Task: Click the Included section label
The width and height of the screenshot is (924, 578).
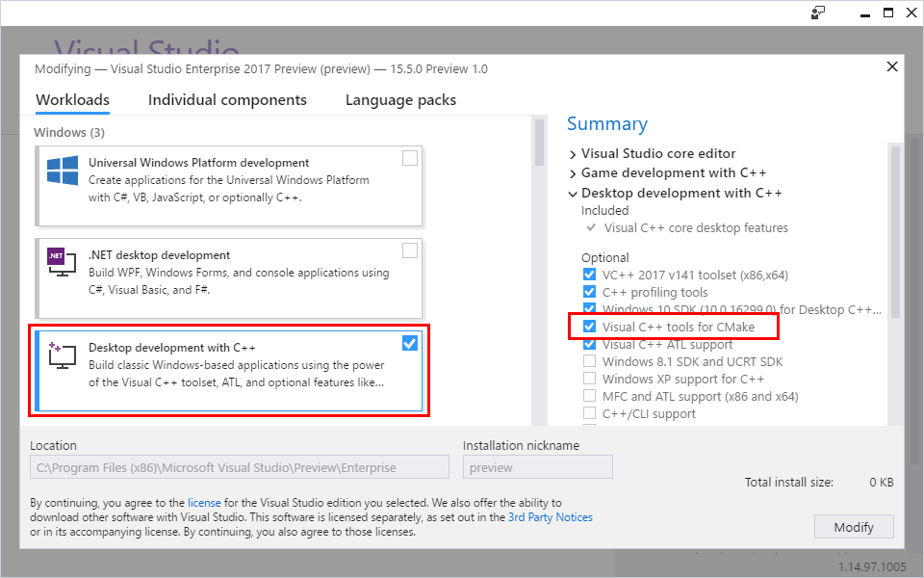Action: click(x=604, y=211)
